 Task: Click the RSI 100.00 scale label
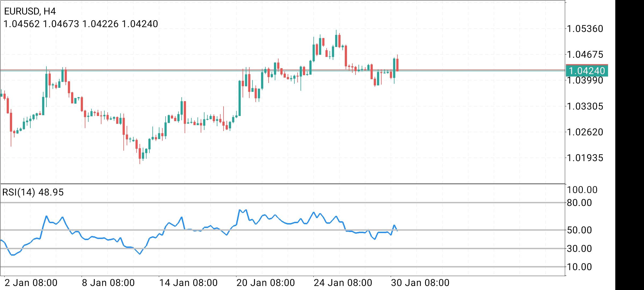(582, 190)
